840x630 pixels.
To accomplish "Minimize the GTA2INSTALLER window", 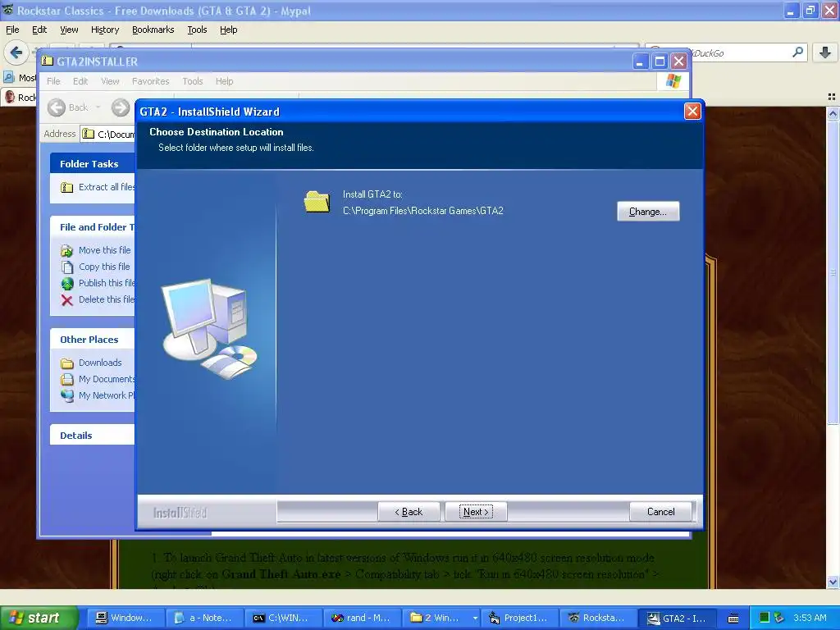I will (x=640, y=62).
